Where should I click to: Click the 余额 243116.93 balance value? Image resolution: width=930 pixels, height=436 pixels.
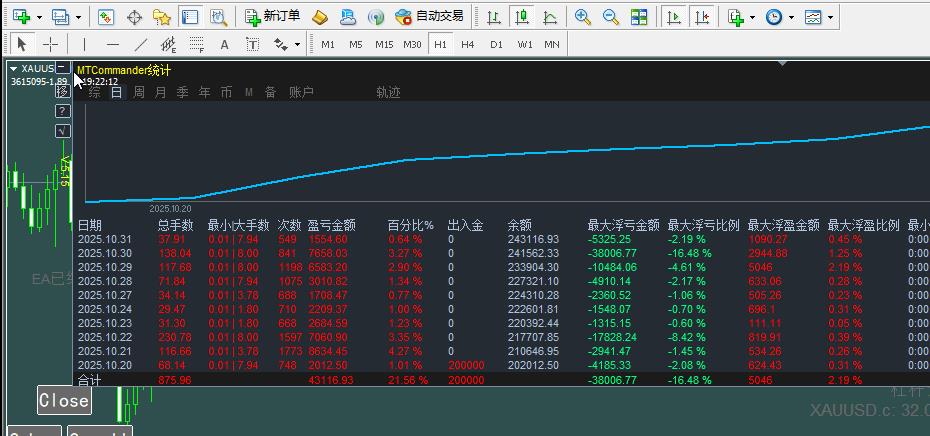533,239
